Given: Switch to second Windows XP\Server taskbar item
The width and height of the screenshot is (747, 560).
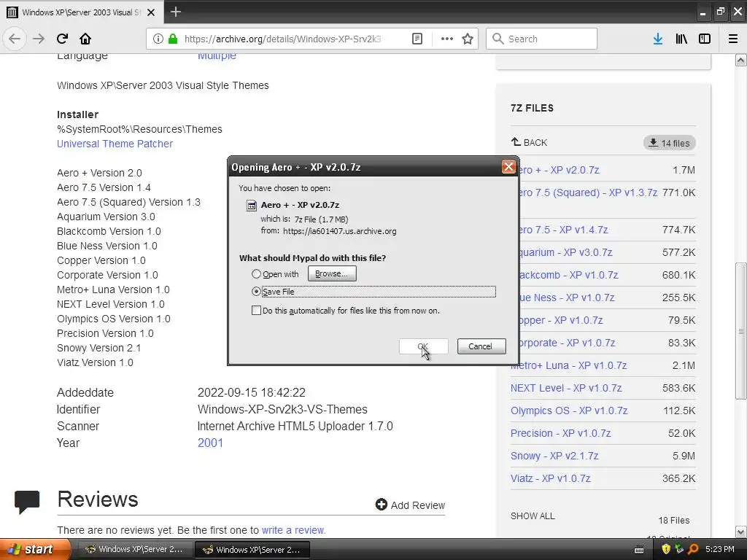Looking at the screenshot, I should pos(252,549).
